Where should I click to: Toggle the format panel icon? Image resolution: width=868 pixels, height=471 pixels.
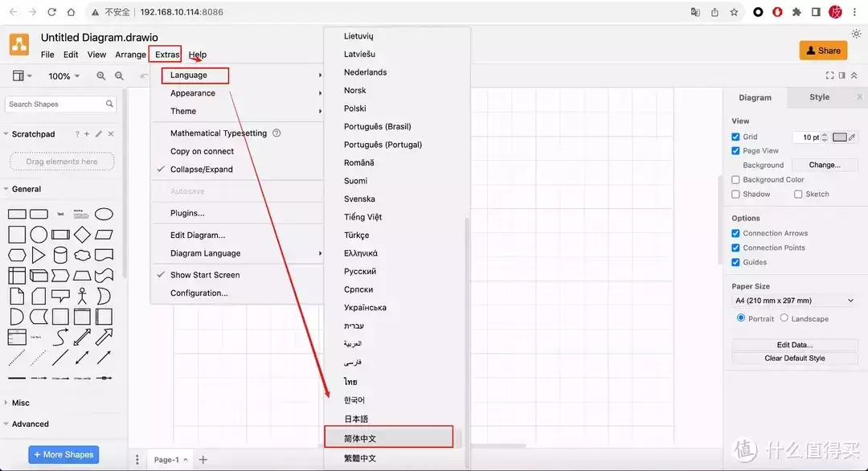pyautogui.click(x=842, y=76)
